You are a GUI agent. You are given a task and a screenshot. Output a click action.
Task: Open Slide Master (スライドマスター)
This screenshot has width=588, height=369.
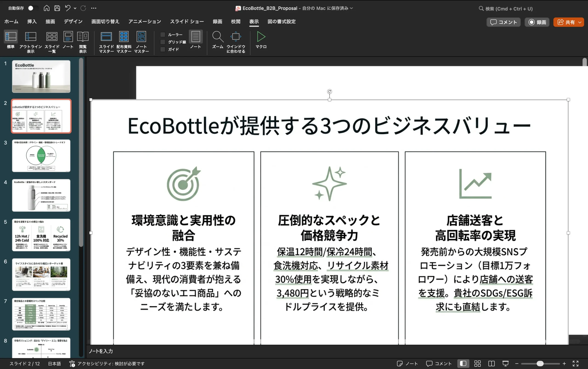106,42
